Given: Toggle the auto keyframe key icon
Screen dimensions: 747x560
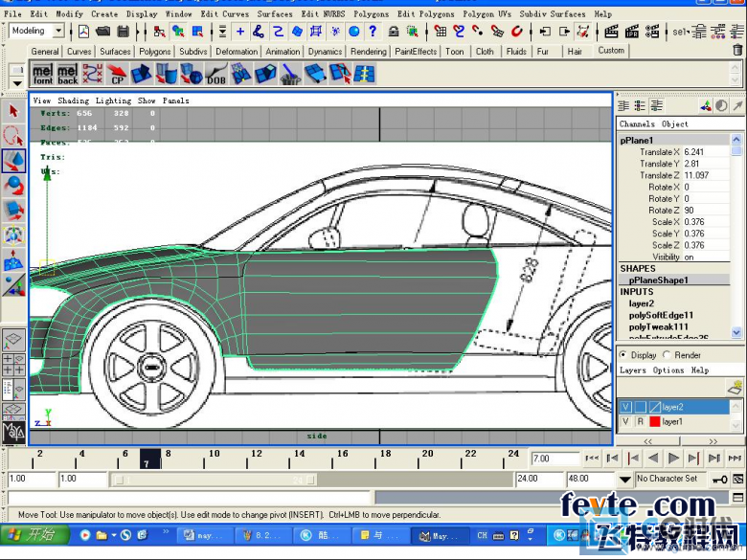Looking at the screenshot, I should [x=719, y=479].
